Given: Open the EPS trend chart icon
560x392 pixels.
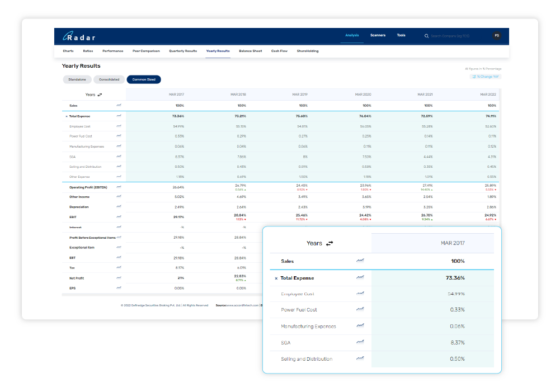Looking at the screenshot, I should click(x=118, y=289).
